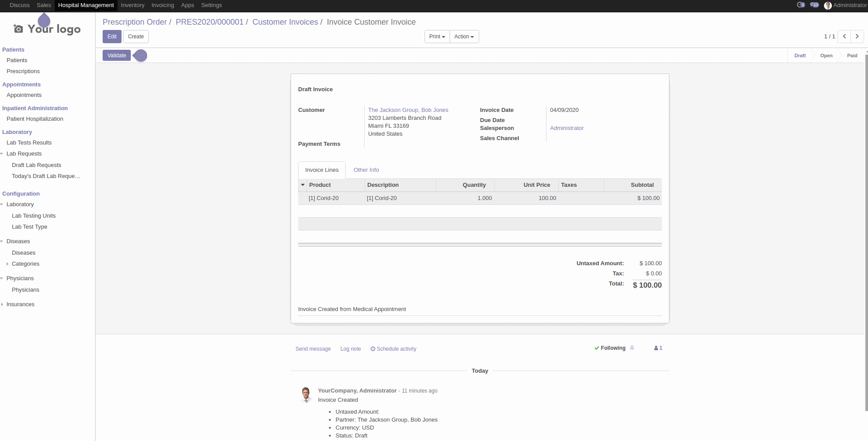Go to next record with right chevron
Screen dimensions: 868x441
pyautogui.click(x=857, y=37)
